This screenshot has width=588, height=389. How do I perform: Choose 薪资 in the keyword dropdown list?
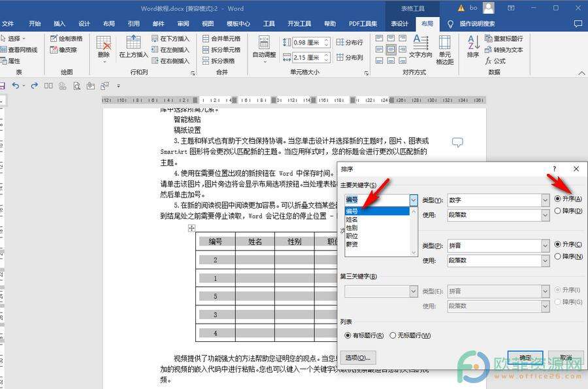(x=377, y=245)
